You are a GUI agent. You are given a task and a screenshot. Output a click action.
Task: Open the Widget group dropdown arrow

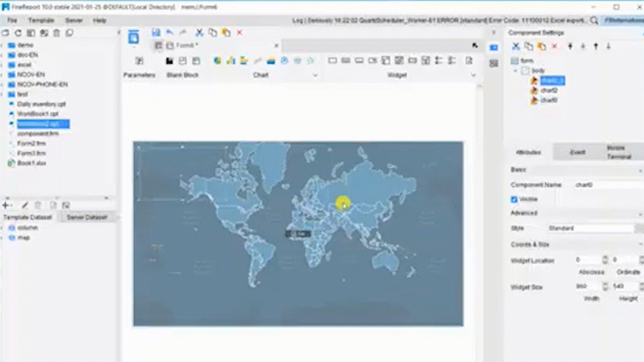(473, 75)
